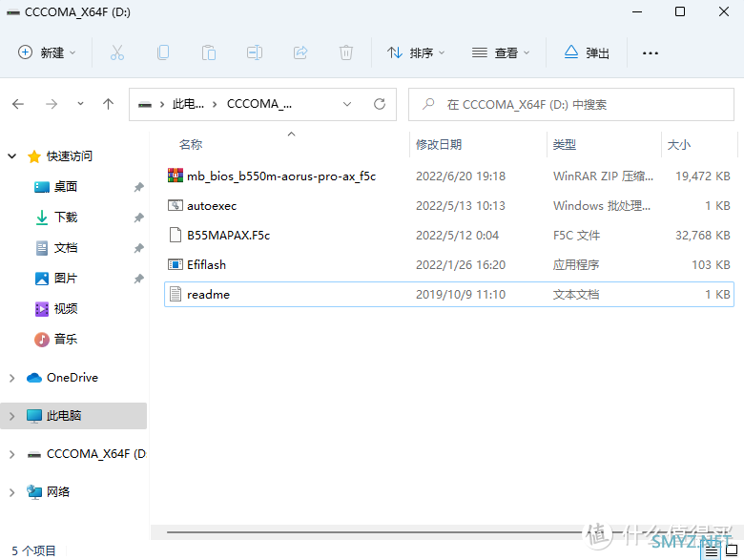Click the Rename icon in toolbar
The height and width of the screenshot is (560, 744).
point(255,52)
